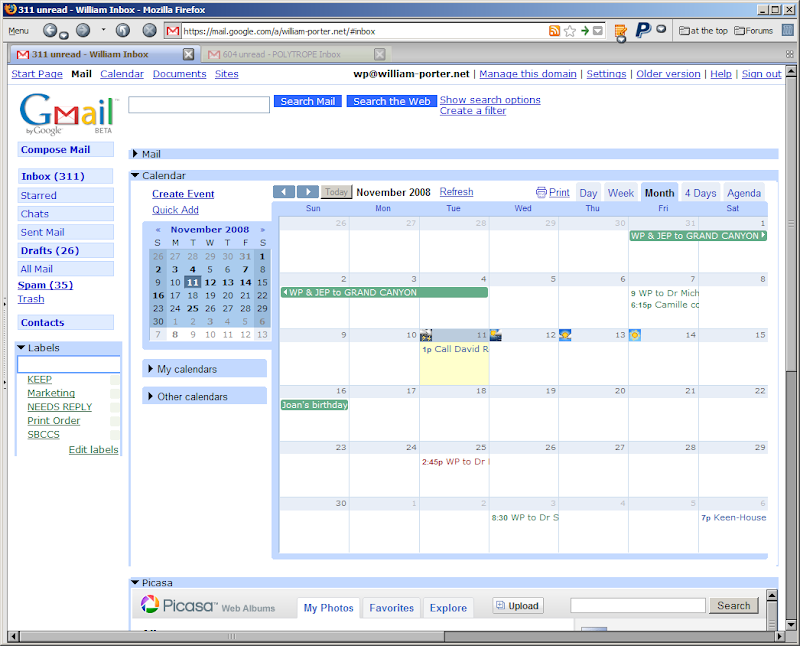Viewport: 800px width, 646px height.
Task: Click the Create Event link
Action: tap(183, 194)
